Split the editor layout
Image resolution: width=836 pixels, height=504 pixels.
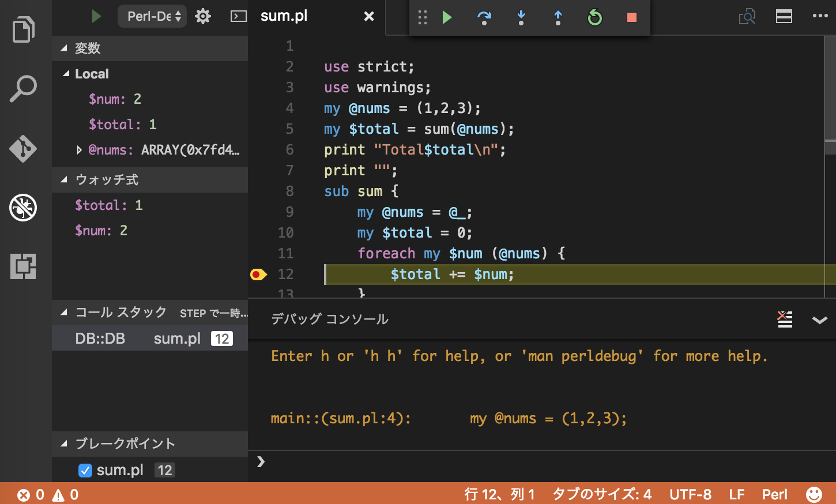[784, 16]
